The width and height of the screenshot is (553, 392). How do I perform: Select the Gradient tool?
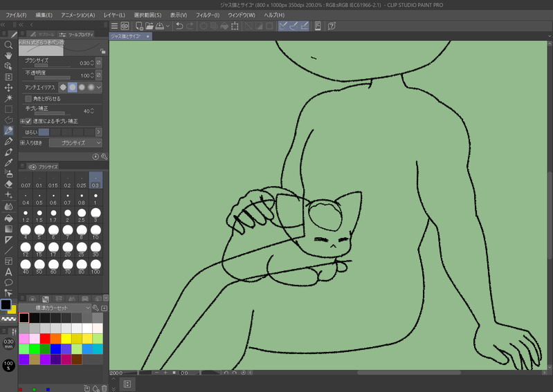pos(8,229)
